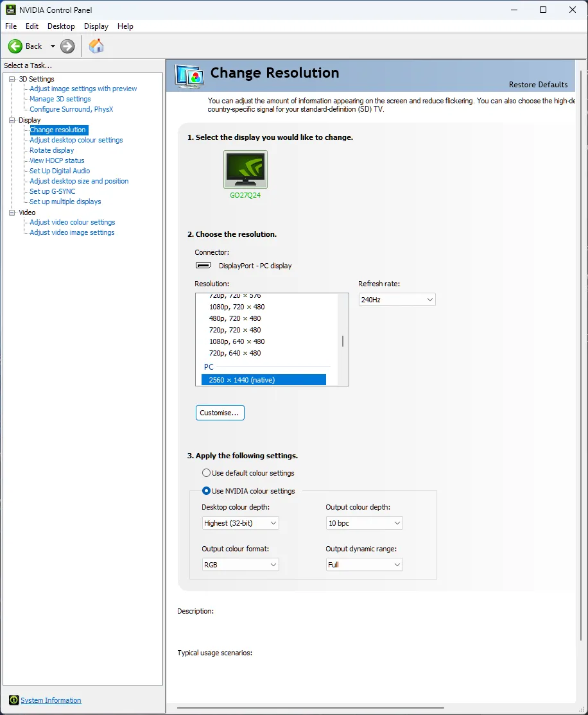Select Use NVIDIA colour settings radio button
Image resolution: width=588 pixels, height=715 pixels.
coord(206,491)
